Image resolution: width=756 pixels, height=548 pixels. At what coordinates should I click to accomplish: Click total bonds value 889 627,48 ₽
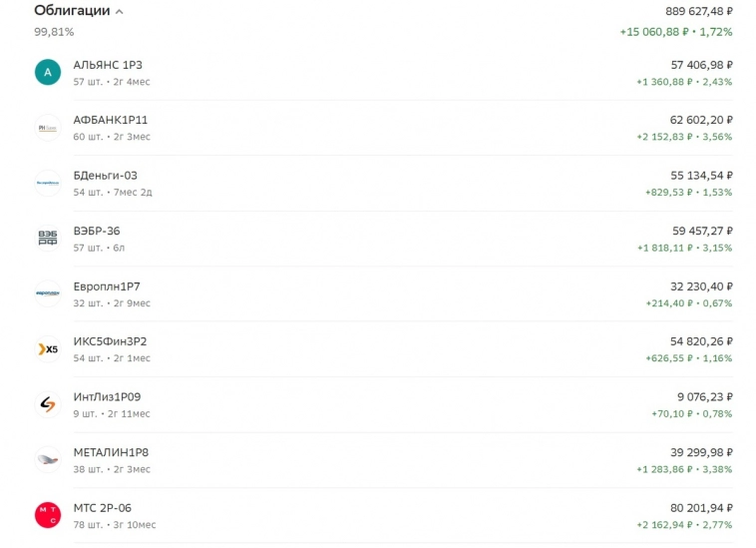(x=698, y=11)
